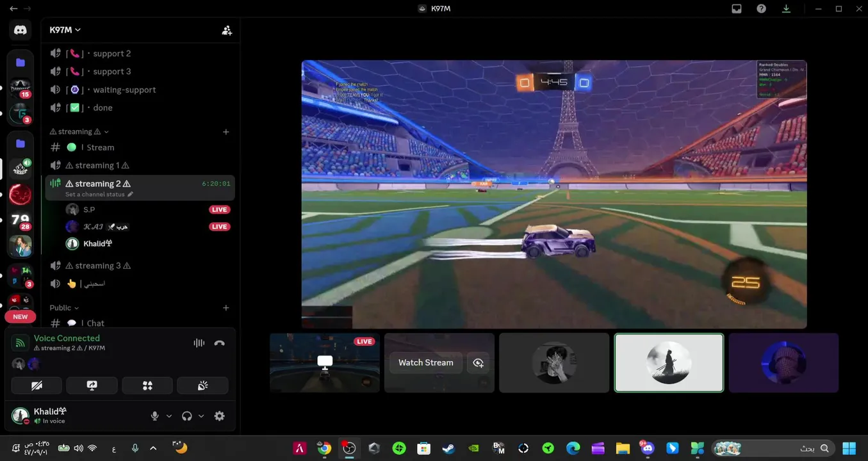This screenshot has height=461, width=868.
Task: Open the red circle server icon
Action: (x=20, y=194)
